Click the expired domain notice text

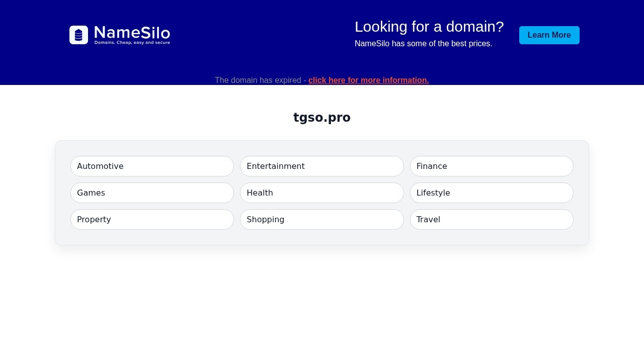pyautogui.click(x=261, y=80)
